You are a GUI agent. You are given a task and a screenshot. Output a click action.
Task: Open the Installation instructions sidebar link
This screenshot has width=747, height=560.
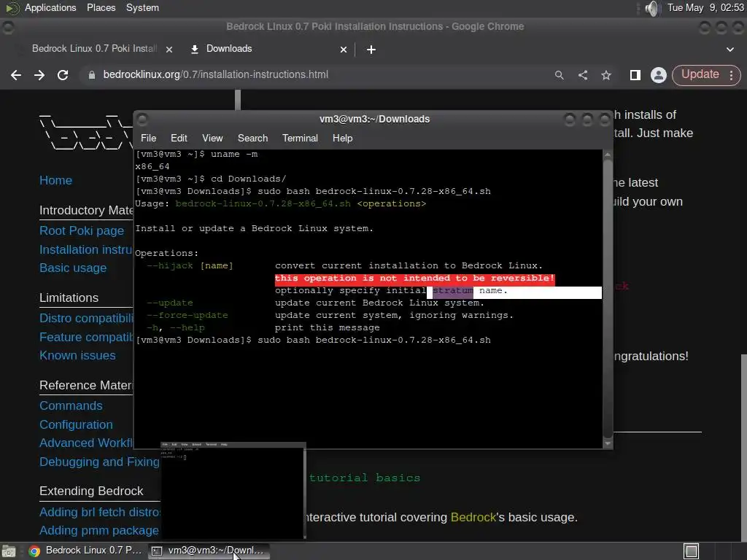pyautogui.click(x=86, y=249)
